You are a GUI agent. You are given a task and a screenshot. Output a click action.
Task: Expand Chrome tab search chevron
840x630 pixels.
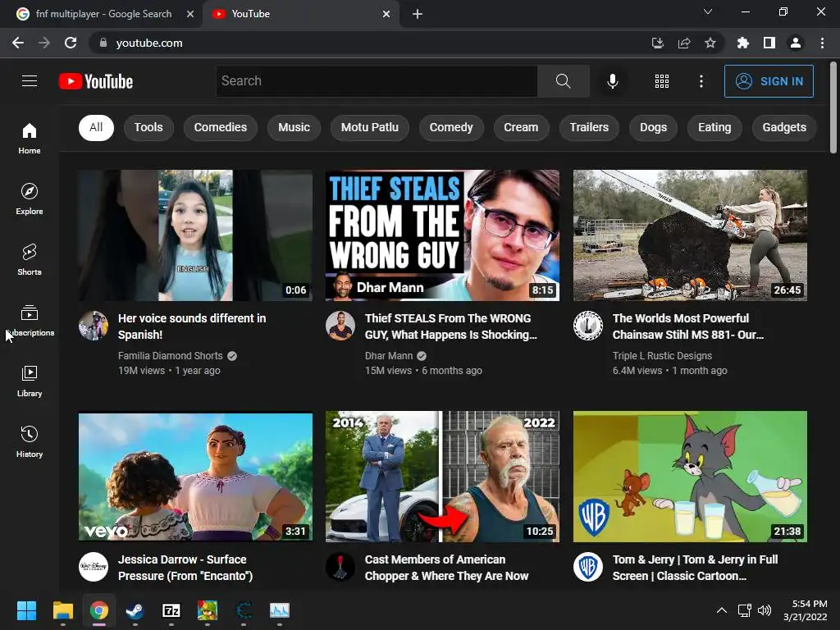pyautogui.click(x=708, y=11)
